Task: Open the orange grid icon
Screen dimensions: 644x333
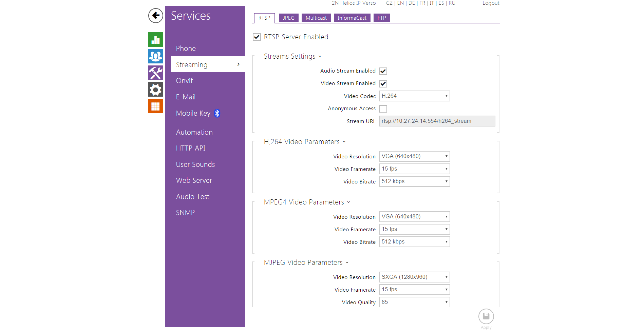Action: [x=155, y=106]
